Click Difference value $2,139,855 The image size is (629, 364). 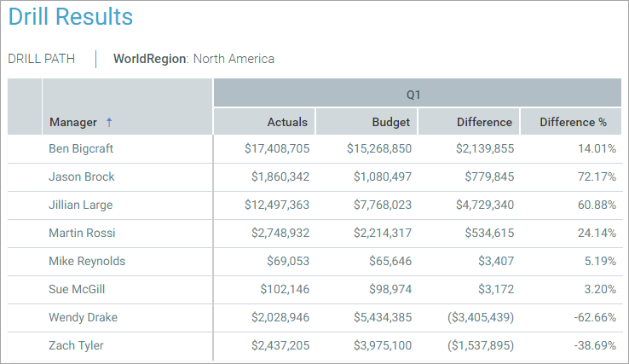click(485, 148)
